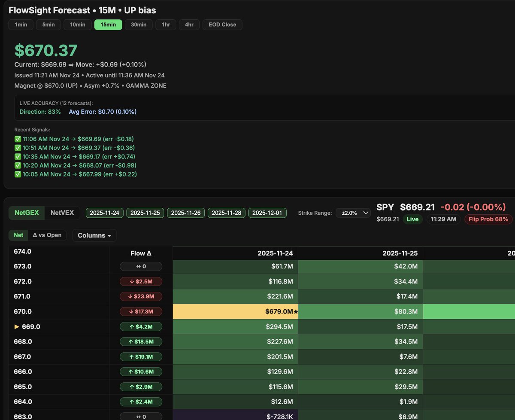
Task: Click the $670.37 forecast price
Action: pos(46,50)
